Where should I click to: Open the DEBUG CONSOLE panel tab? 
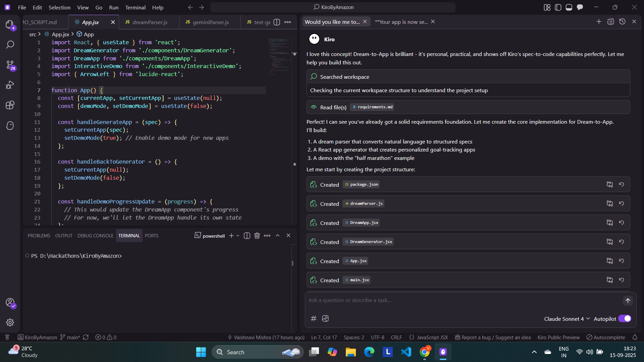tap(95, 236)
